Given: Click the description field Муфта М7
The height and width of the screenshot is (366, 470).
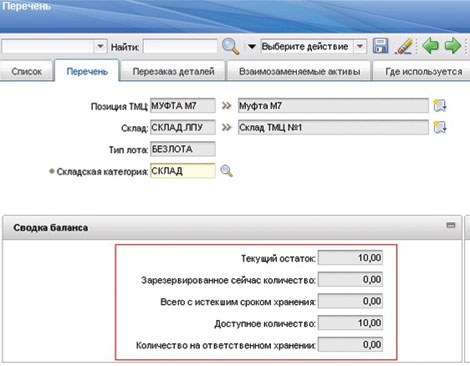Looking at the screenshot, I should click(333, 106).
